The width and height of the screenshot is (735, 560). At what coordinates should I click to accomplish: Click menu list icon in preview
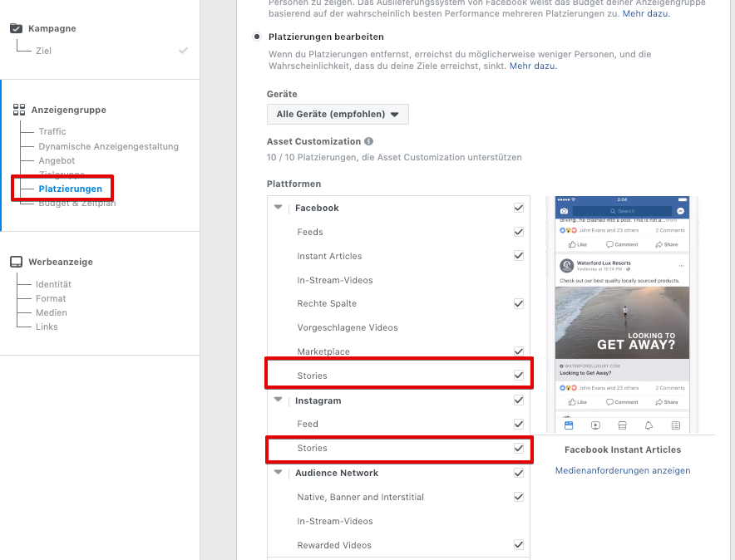[x=675, y=425]
